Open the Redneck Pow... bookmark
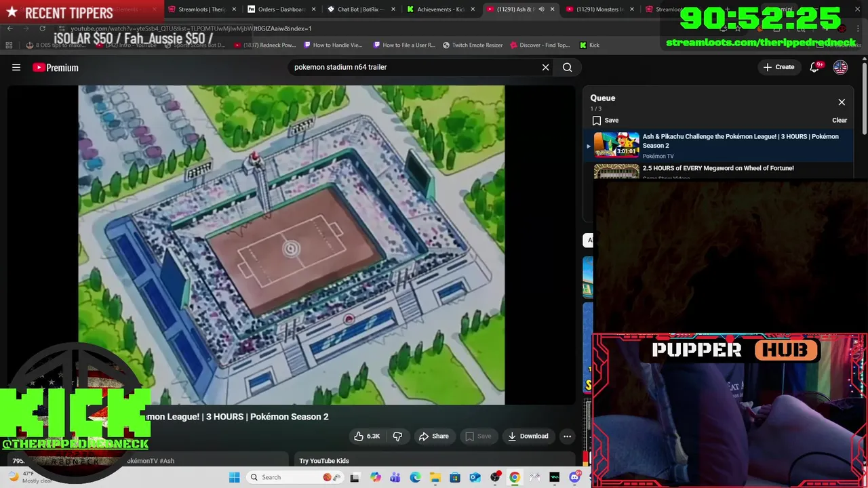 [x=265, y=45]
